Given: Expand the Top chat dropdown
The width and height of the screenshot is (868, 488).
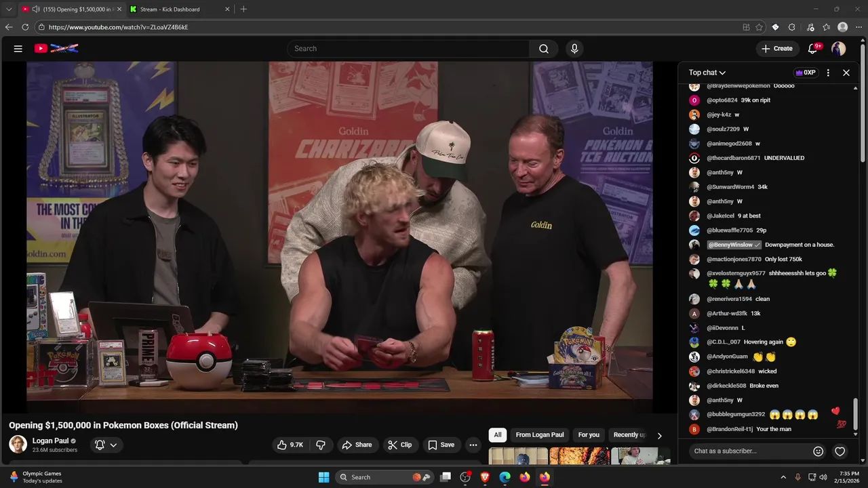Looking at the screenshot, I should click(707, 73).
